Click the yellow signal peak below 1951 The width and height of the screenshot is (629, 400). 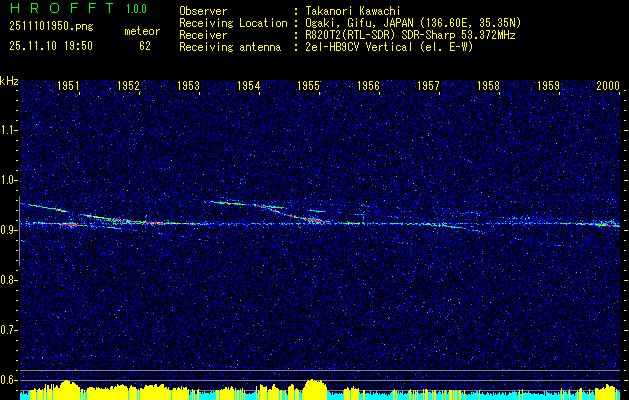[69, 390]
